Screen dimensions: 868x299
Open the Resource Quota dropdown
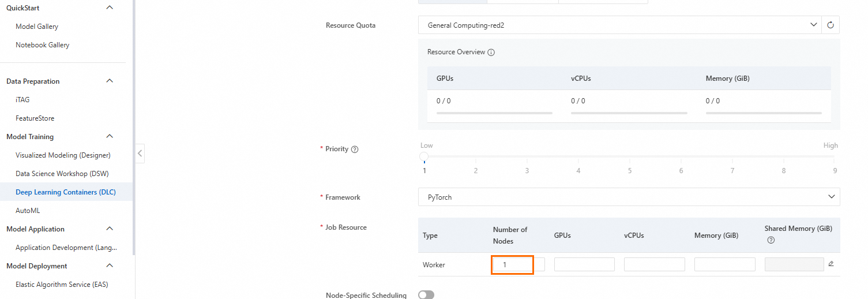tap(620, 25)
